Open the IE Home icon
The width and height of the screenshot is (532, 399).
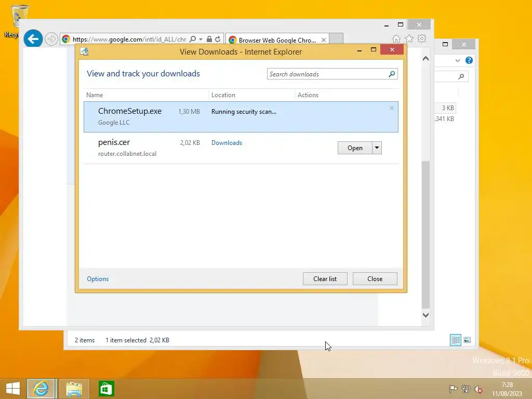click(x=396, y=39)
